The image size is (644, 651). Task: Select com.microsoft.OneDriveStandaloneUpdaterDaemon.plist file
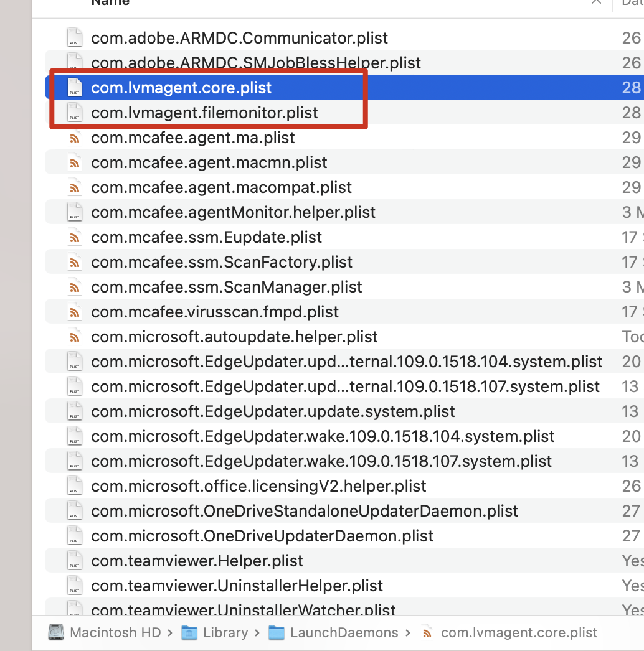305,512
